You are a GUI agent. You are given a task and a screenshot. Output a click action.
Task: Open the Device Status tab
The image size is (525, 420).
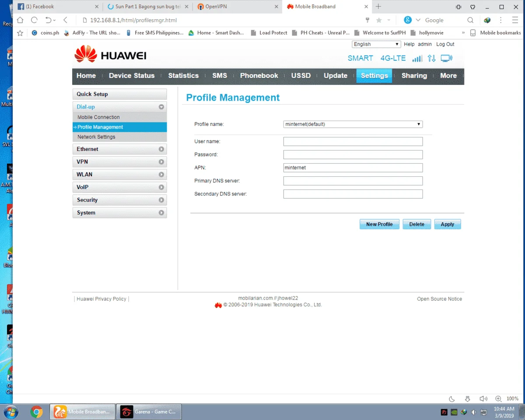(132, 76)
